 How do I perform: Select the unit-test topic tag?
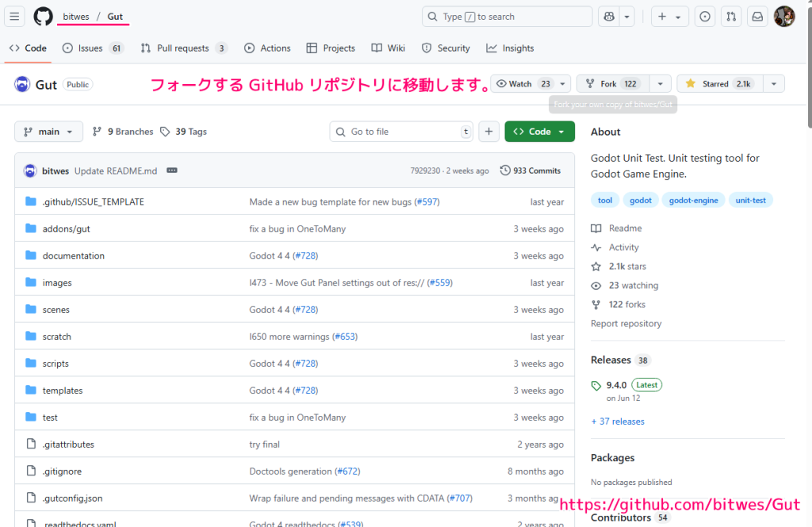750,200
